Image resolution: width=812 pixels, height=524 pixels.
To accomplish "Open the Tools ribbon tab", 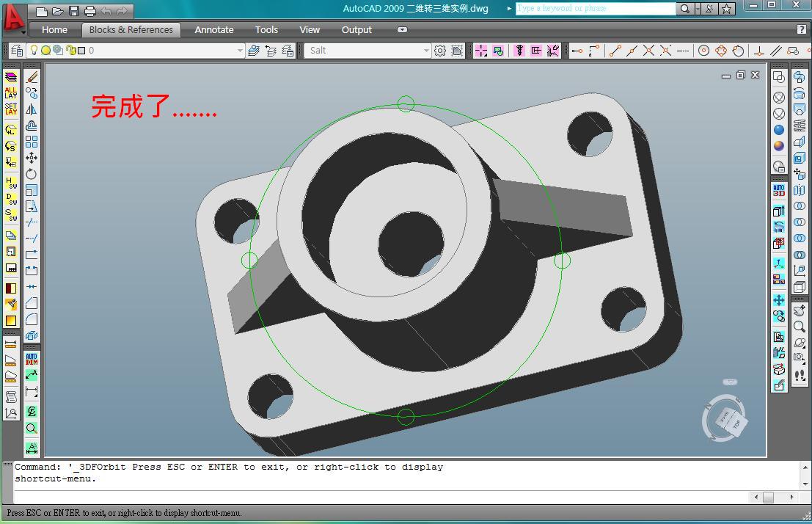I will click(266, 30).
